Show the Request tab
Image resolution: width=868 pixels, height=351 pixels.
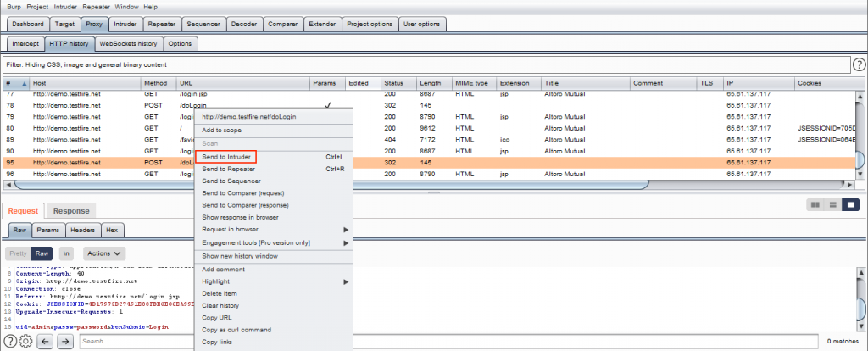click(x=23, y=210)
